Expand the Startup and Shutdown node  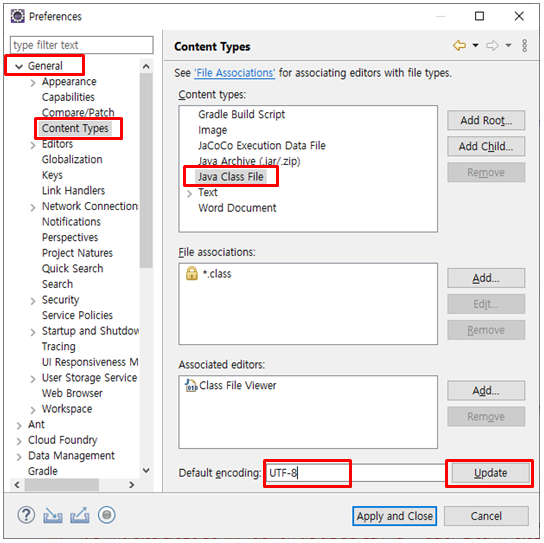coord(33,332)
